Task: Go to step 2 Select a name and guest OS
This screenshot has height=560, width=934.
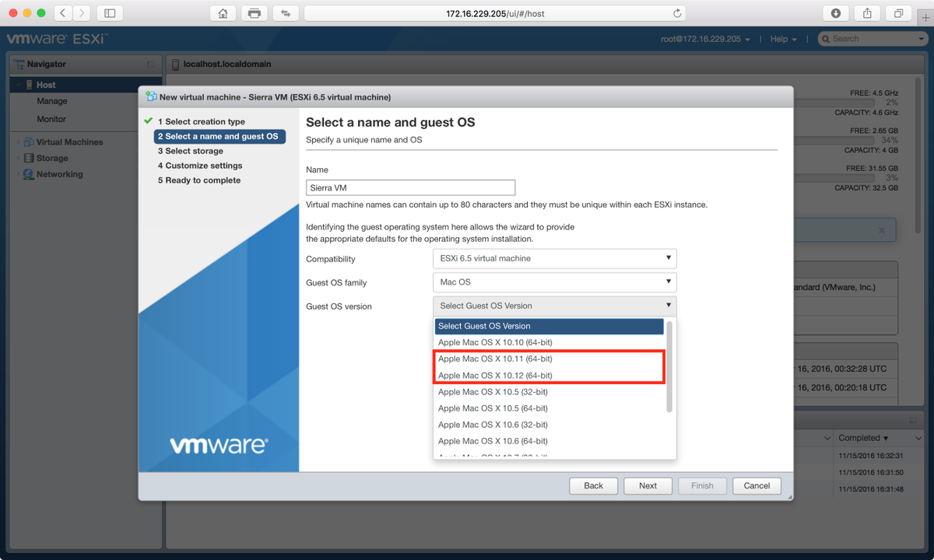Action: [220, 136]
